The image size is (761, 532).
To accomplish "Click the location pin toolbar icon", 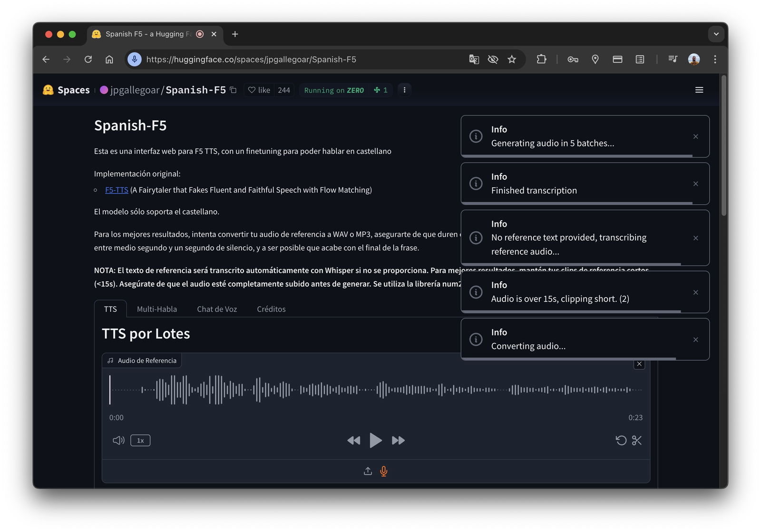I will (x=595, y=59).
